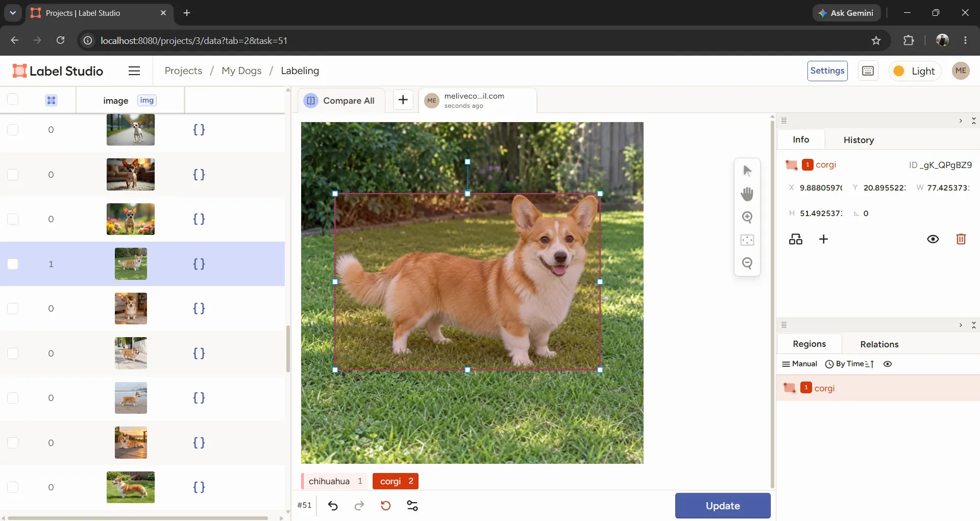
Task: Switch to the Info tab
Action: [x=801, y=139]
